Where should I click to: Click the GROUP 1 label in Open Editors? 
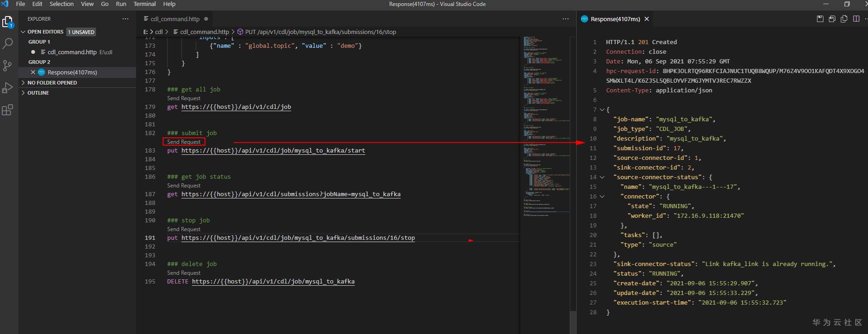pos(40,42)
